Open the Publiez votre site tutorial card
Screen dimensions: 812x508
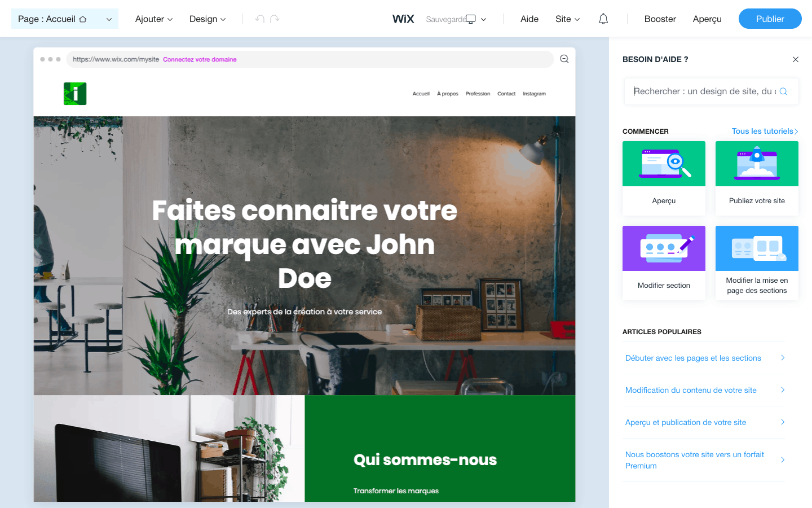tap(757, 178)
